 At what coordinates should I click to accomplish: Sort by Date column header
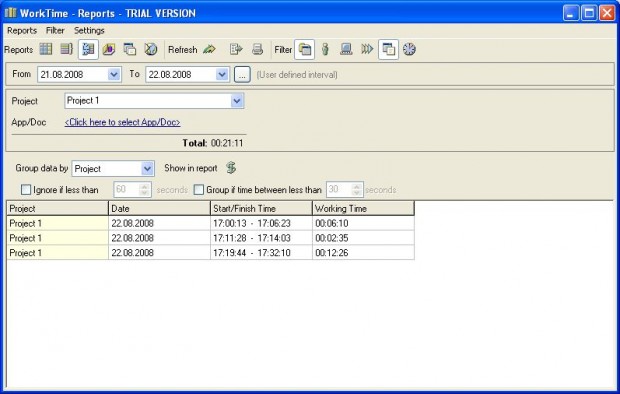pyautogui.click(x=159, y=208)
